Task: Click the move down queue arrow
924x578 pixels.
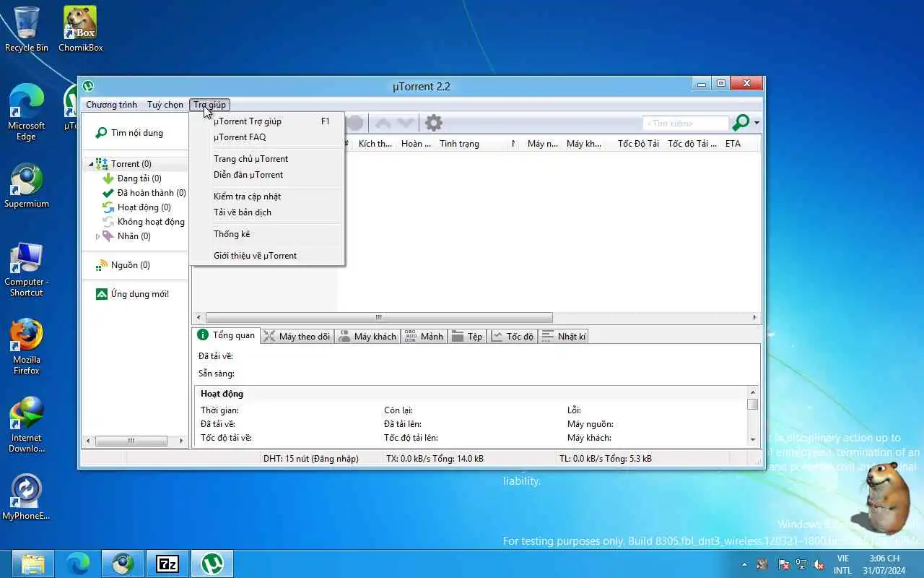Action: coord(406,123)
